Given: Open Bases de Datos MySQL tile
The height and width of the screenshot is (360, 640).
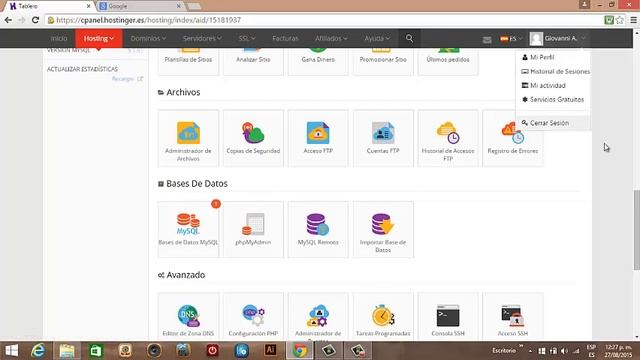Looking at the screenshot, I should pyautogui.click(x=188, y=229).
